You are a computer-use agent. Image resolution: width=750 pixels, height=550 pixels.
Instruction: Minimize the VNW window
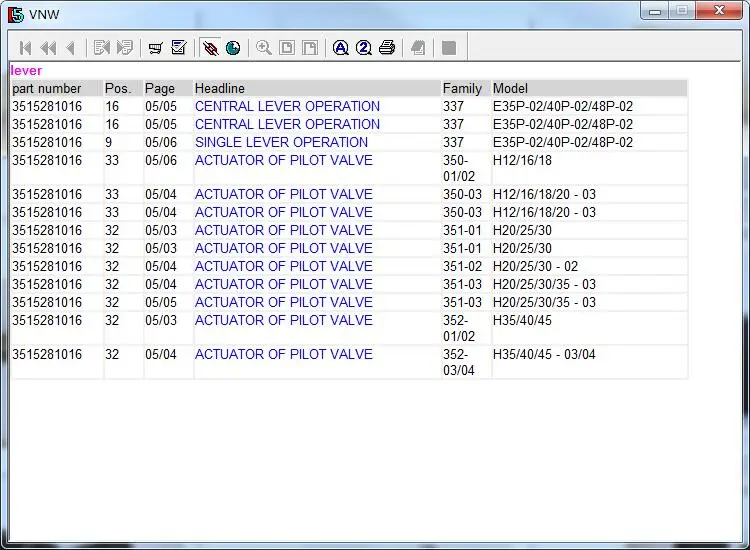pyautogui.click(x=655, y=11)
